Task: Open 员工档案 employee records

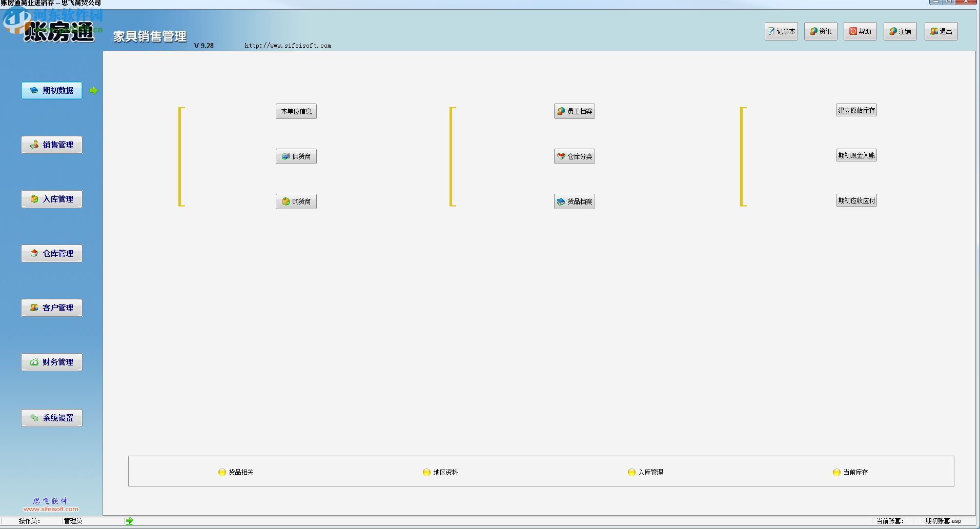Action: 575,111
